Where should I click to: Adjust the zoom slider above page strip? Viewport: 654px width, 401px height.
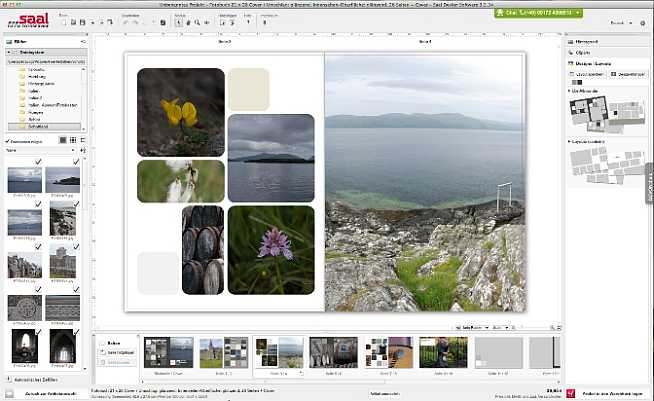[532, 328]
